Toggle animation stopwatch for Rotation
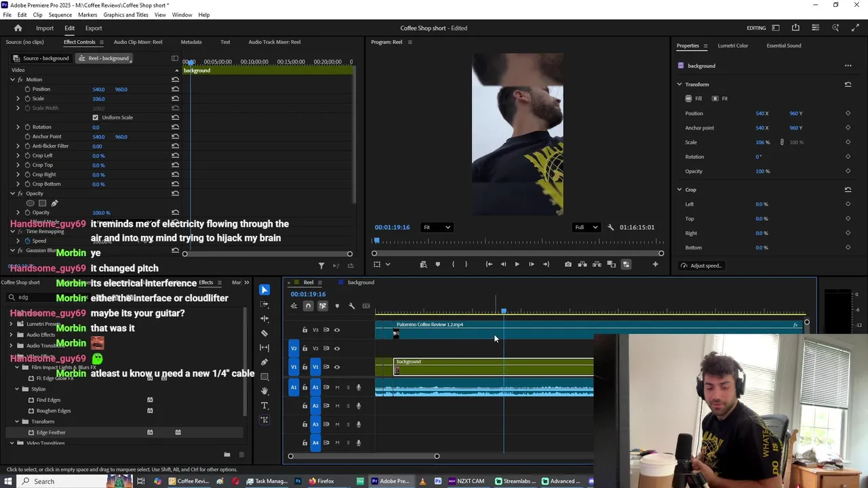The width and height of the screenshot is (868, 488). pos(27,127)
